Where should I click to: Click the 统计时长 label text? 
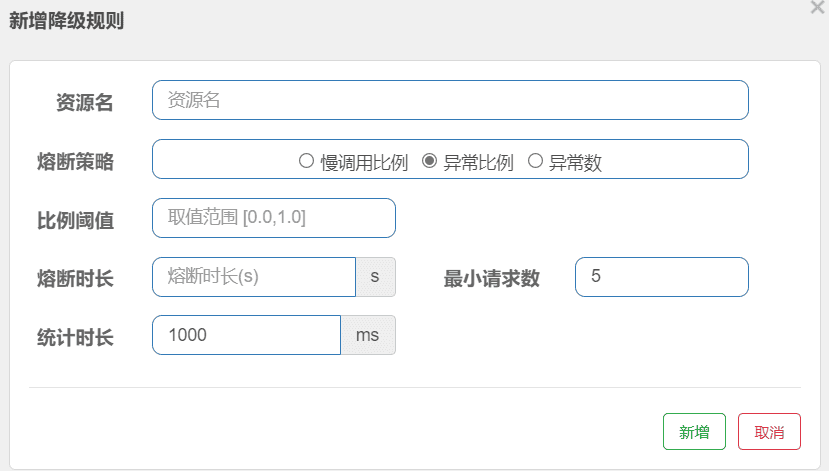[x=75, y=337]
